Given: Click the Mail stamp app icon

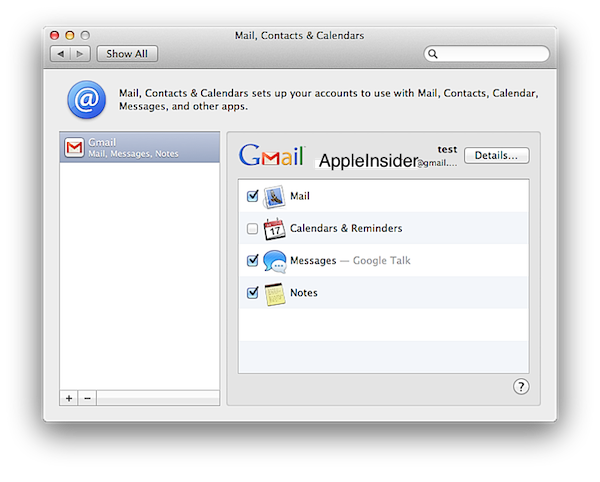Looking at the screenshot, I should pyautogui.click(x=274, y=197).
